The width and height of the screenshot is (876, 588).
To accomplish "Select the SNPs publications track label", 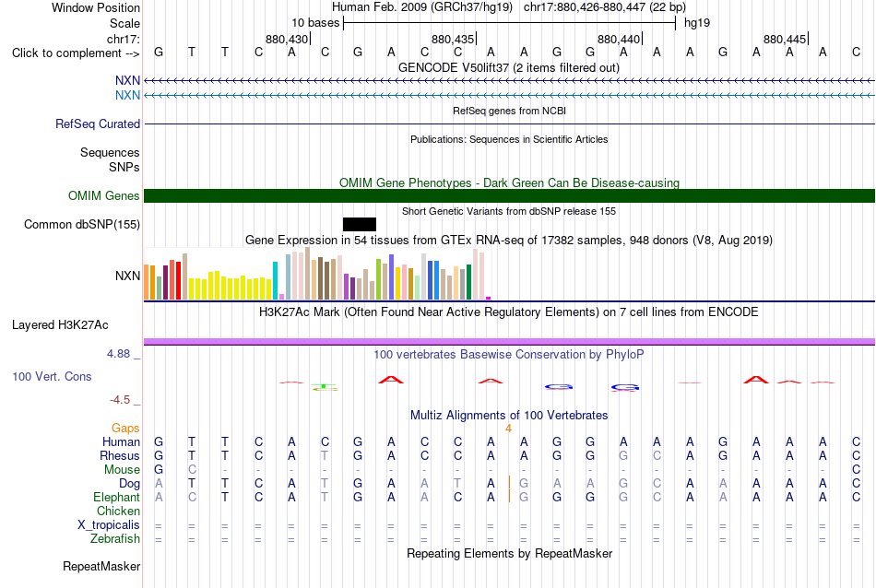I will click(124, 167).
